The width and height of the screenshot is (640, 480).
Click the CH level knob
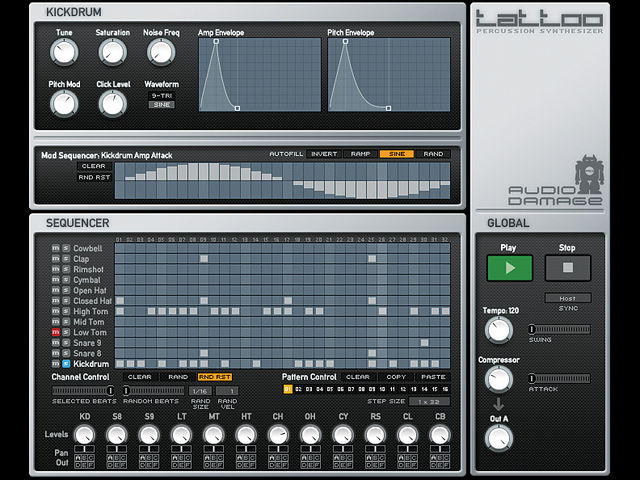coord(278,435)
